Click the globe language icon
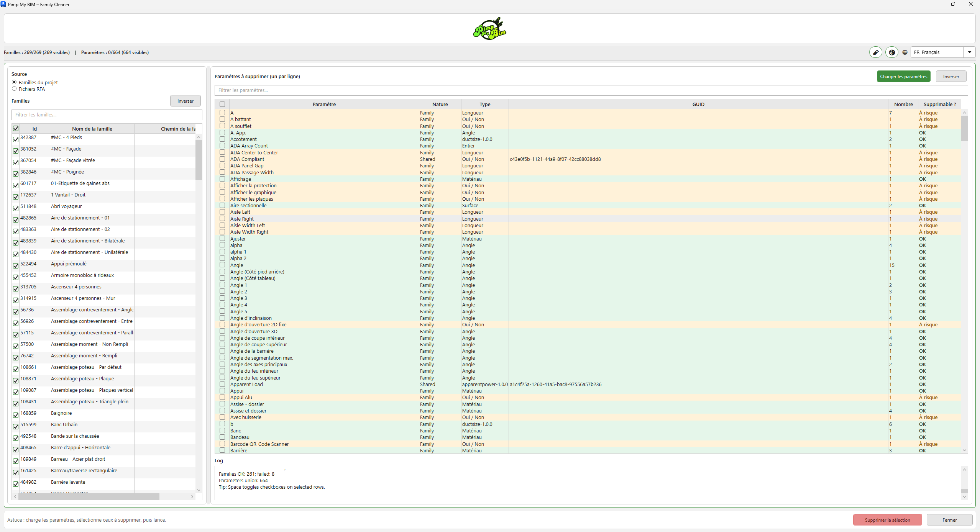Screen dimensions: 980x532 click(x=905, y=52)
